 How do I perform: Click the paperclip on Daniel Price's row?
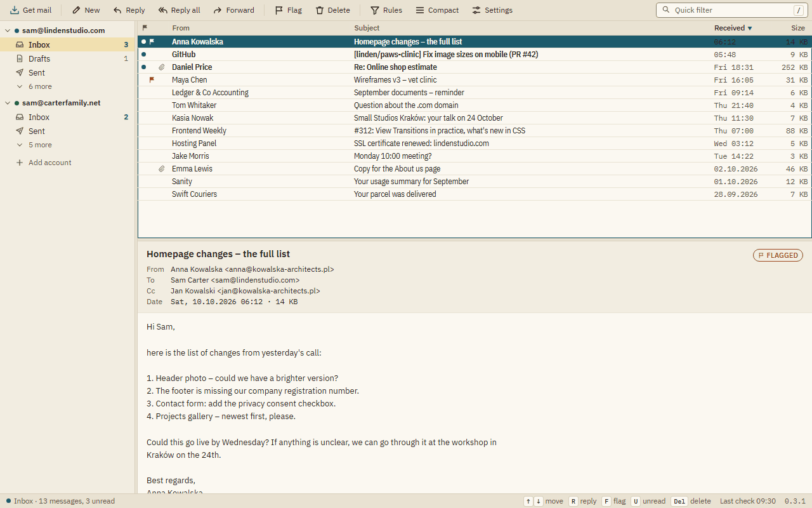(162, 67)
